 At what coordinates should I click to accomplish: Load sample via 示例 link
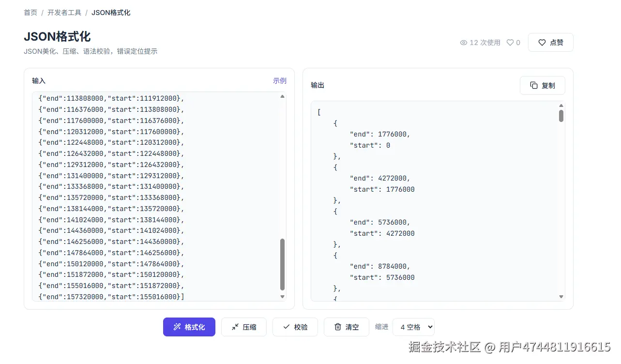tap(280, 80)
